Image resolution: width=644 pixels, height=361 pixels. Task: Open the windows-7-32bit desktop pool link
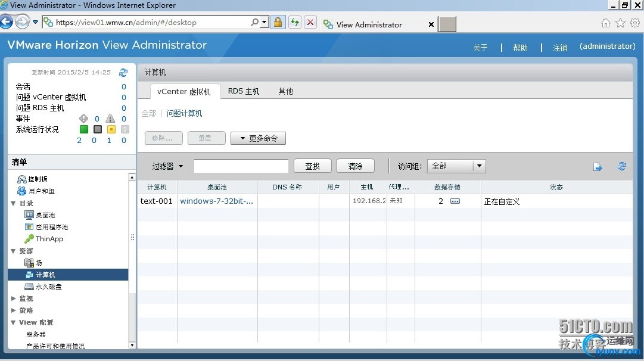(216, 201)
